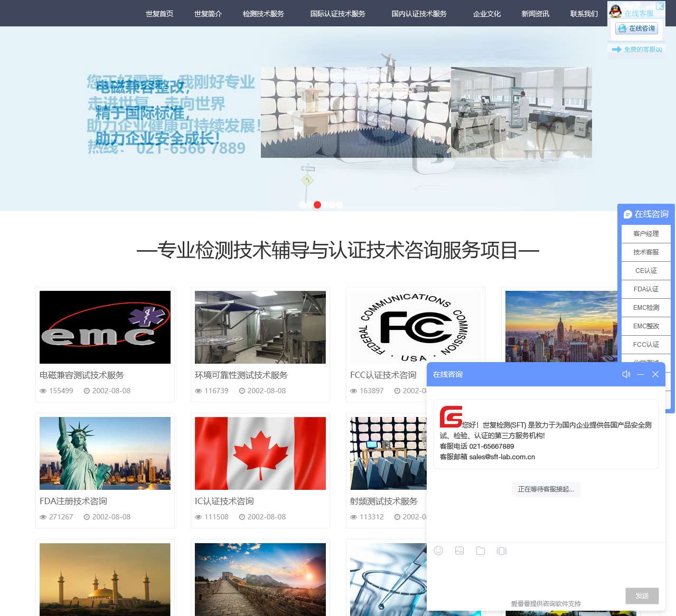Select the active red carousel dot
Screen dimensions: 676x616
[317, 205]
